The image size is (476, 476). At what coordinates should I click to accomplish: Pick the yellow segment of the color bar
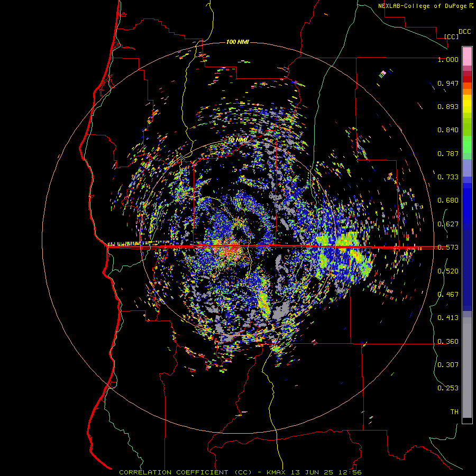click(467, 104)
